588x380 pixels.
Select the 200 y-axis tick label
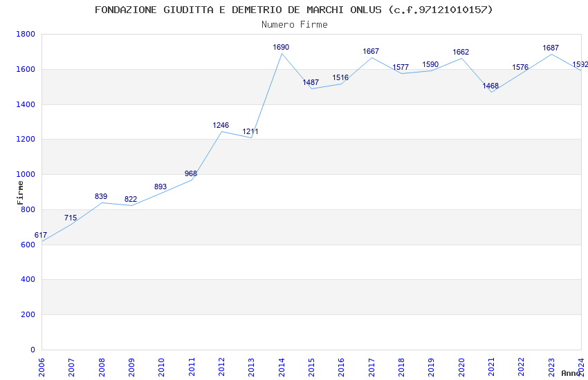point(28,314)
